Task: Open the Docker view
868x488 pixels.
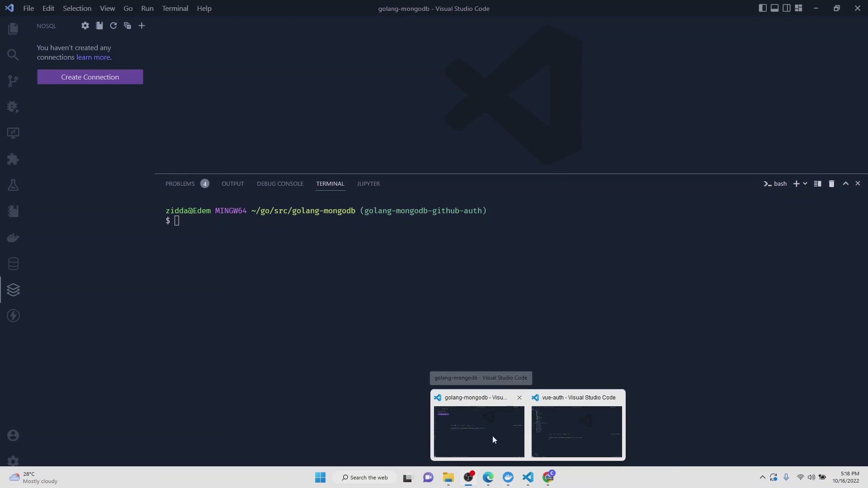Action: point(13,238)
